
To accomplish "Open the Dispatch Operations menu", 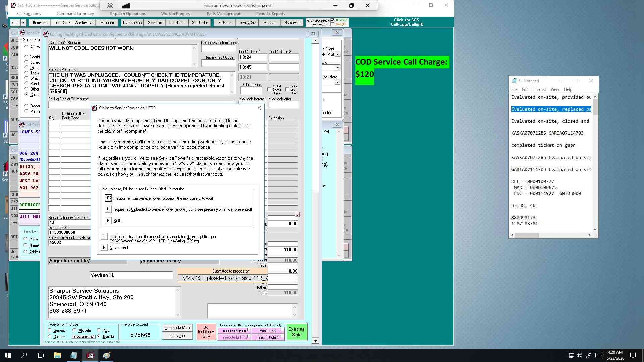I will [127, 14].
